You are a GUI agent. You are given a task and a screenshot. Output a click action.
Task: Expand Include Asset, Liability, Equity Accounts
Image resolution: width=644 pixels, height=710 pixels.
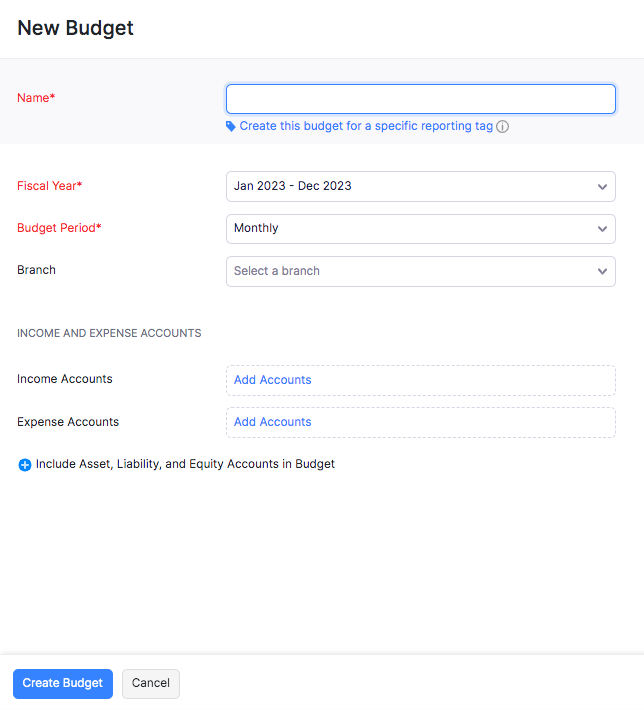[x=185, y=464]
